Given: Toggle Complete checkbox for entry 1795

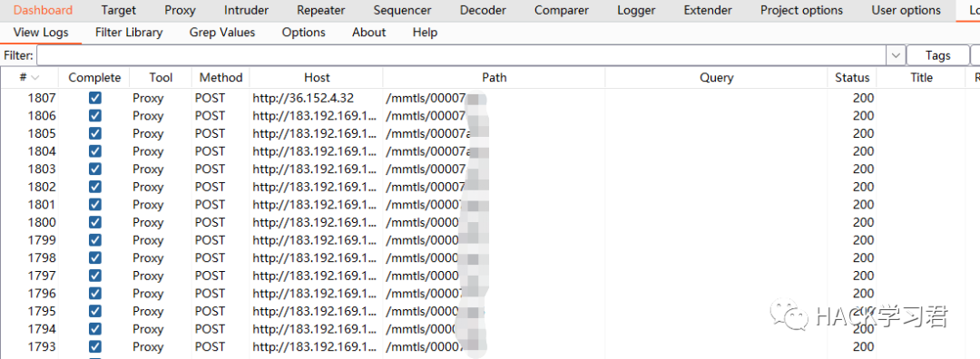Looking at the screenshot, I should (95, 312).
